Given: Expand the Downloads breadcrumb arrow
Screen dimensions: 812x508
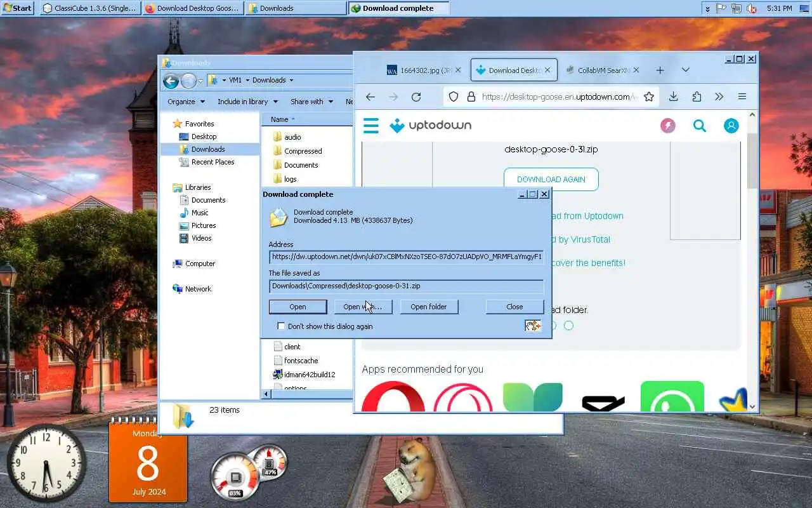Looking at the screenshot, I should pyautogui.click(x=291, y=80).
